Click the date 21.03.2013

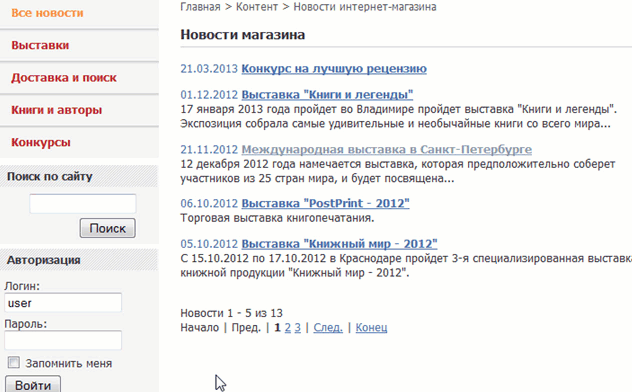pos(209,69)
